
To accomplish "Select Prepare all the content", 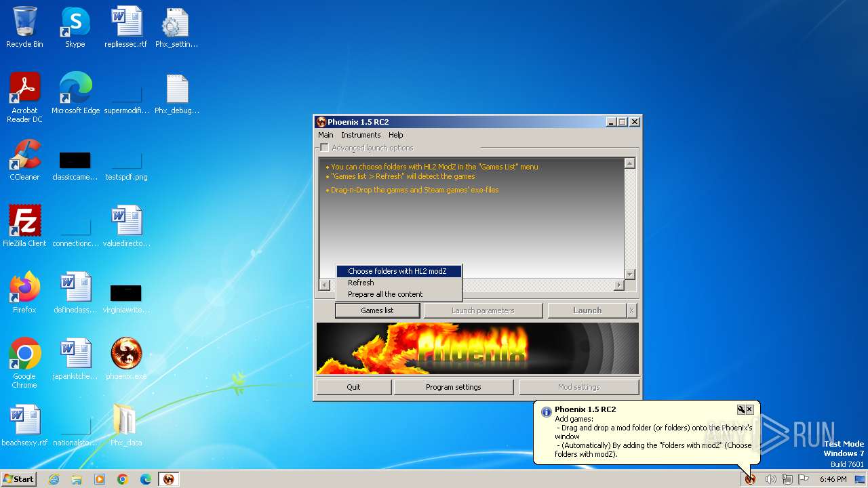I will coord(399,294).
